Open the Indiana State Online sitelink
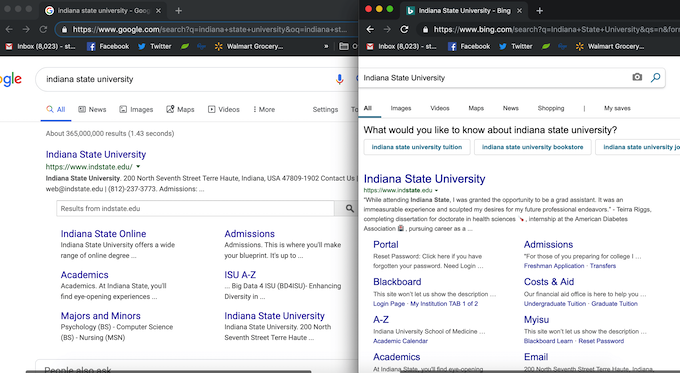680x373 pixels. click(x=103, y=234)
